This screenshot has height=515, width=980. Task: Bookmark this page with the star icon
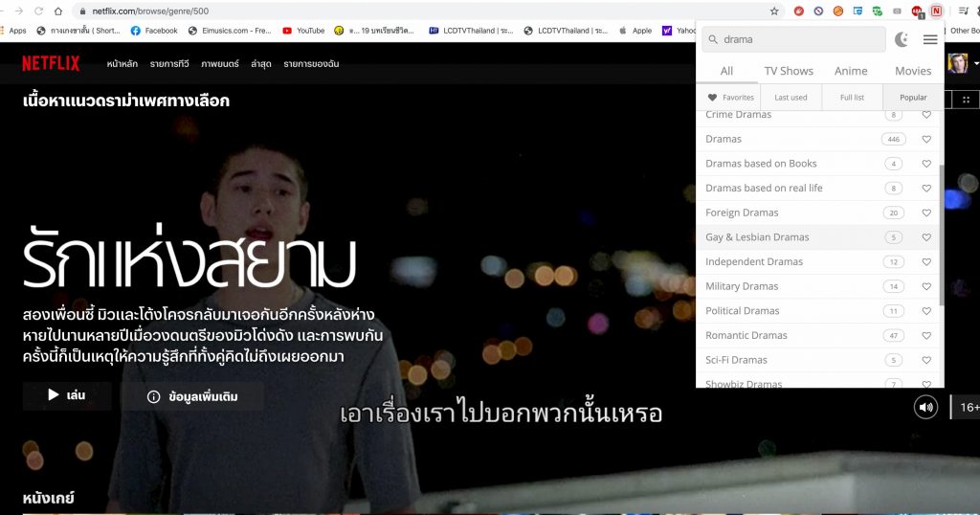(x=774, y=11)
